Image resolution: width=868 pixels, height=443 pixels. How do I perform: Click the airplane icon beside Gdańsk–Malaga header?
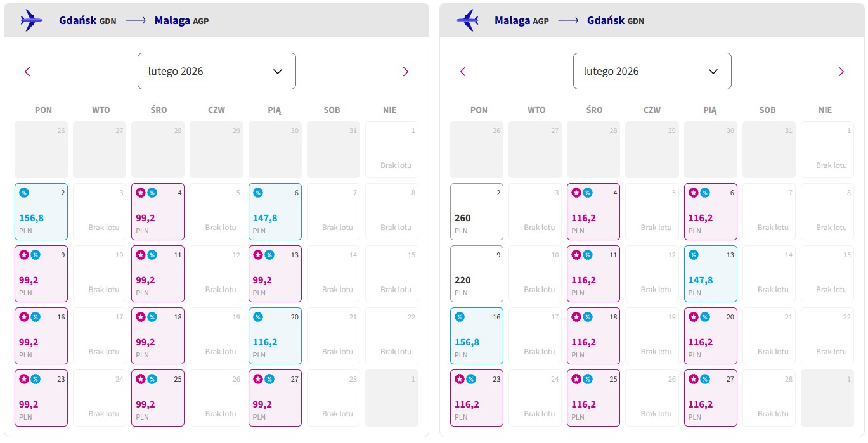click(x=31, y=20)
